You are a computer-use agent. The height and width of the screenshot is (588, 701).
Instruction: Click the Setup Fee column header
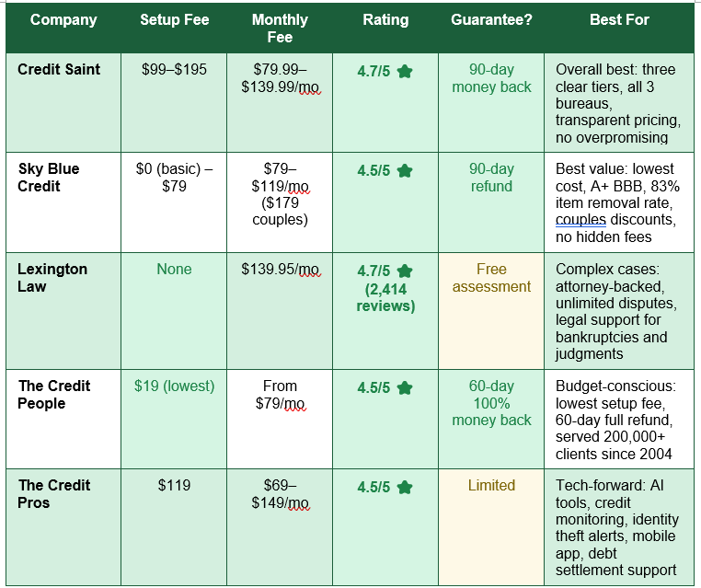coord(175,19)
